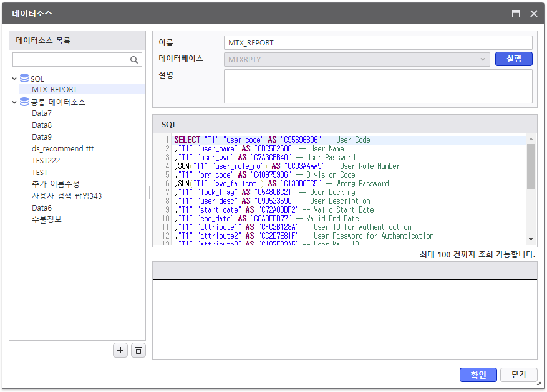The height and width of the screenshot is (392, 547).
Task: Click the 공통 데이터소스 database icon
Action: coord(24,102)
